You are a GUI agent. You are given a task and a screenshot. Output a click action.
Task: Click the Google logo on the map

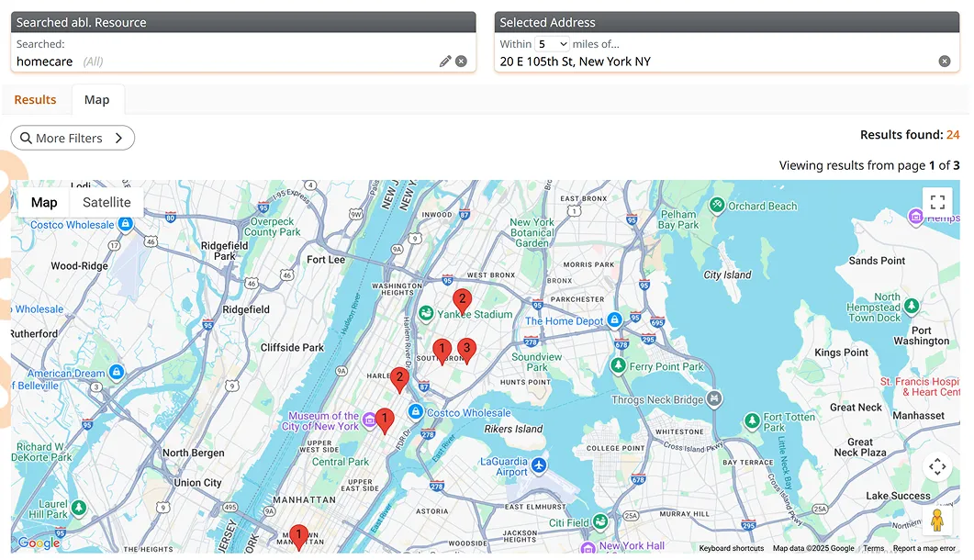(x=39, y=543)
